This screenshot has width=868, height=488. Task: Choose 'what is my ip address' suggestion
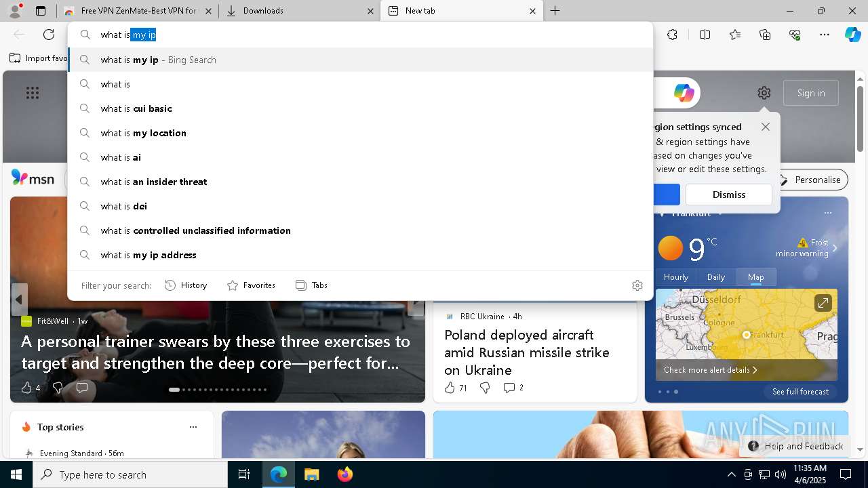coord(361,255)
